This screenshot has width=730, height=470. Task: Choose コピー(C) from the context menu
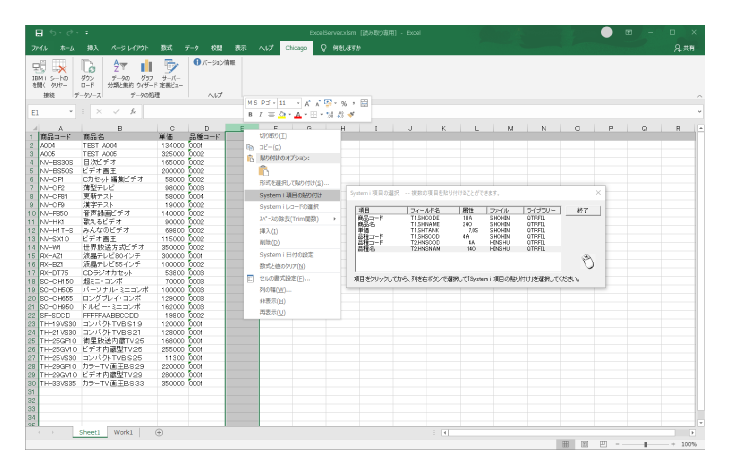click(x=292, y=147)
